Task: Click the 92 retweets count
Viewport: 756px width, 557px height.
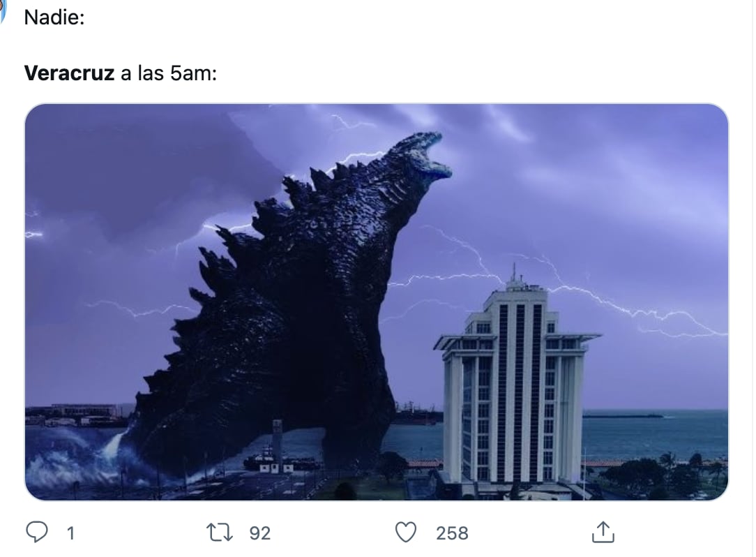Action: [x=259, y=533]
